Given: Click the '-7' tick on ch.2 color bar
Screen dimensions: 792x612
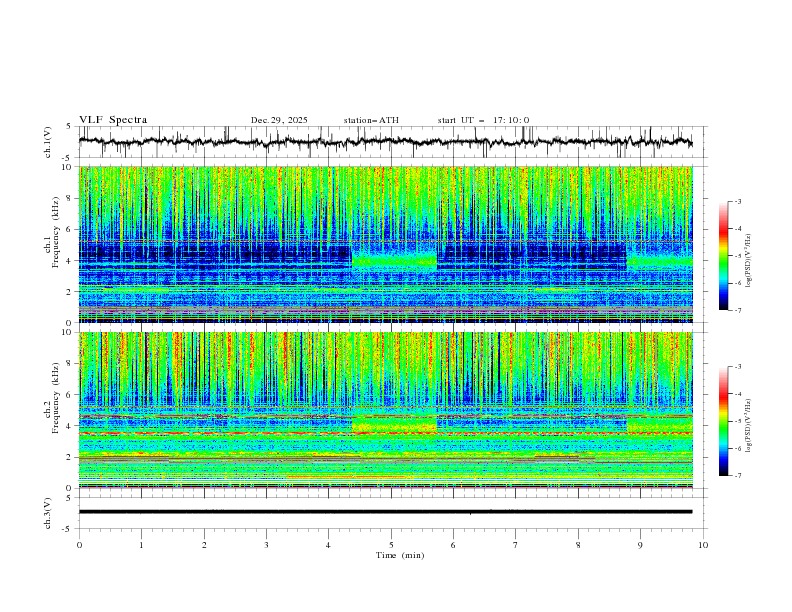Looking at the screenshot, I should [737, 476].
